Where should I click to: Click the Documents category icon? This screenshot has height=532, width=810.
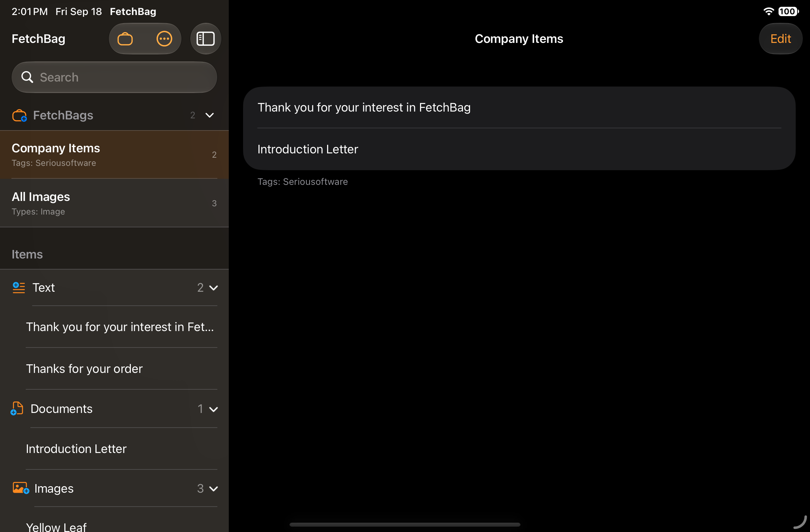(x=17, y=409)
